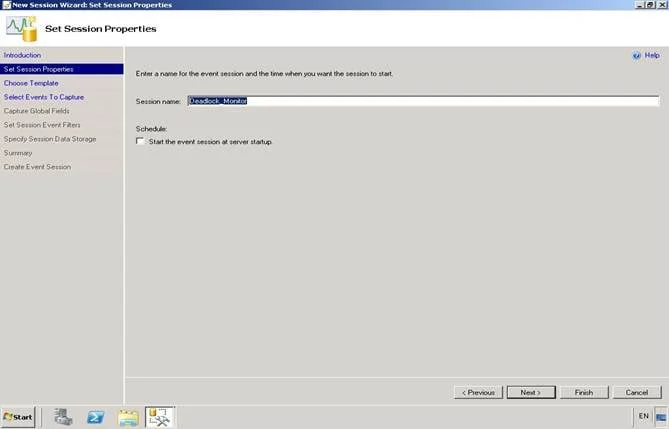Select the Summary step
This screenshot has height=429, width=669.
click(x=18, y=153)
